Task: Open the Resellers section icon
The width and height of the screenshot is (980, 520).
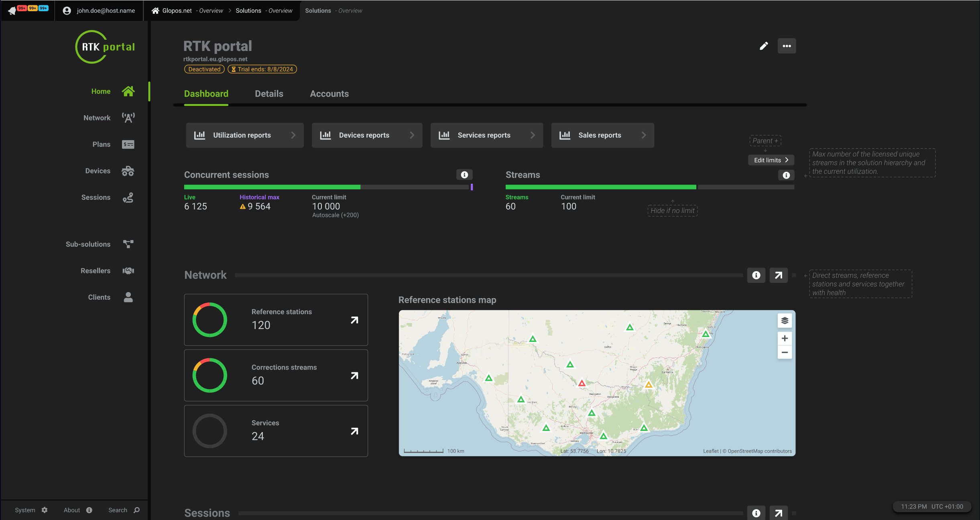Action: [x=128, y=270]
